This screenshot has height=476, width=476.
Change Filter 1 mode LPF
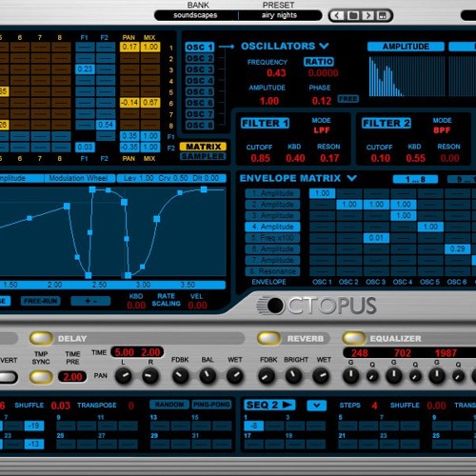[322, 130]
